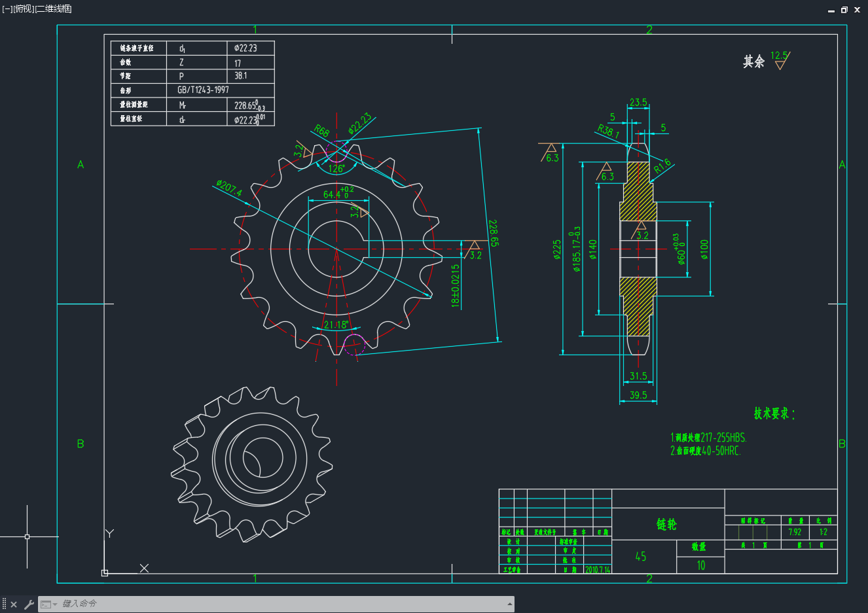Restore down the drawing window
The image size is (868, 613).
coord(844,10)
